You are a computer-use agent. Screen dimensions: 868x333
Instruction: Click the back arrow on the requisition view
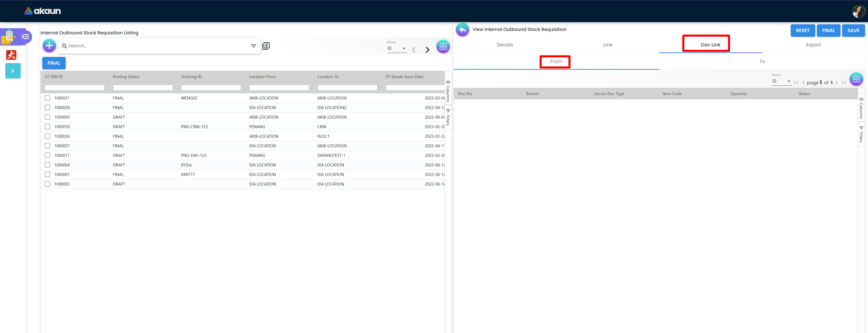coord(462,30)
